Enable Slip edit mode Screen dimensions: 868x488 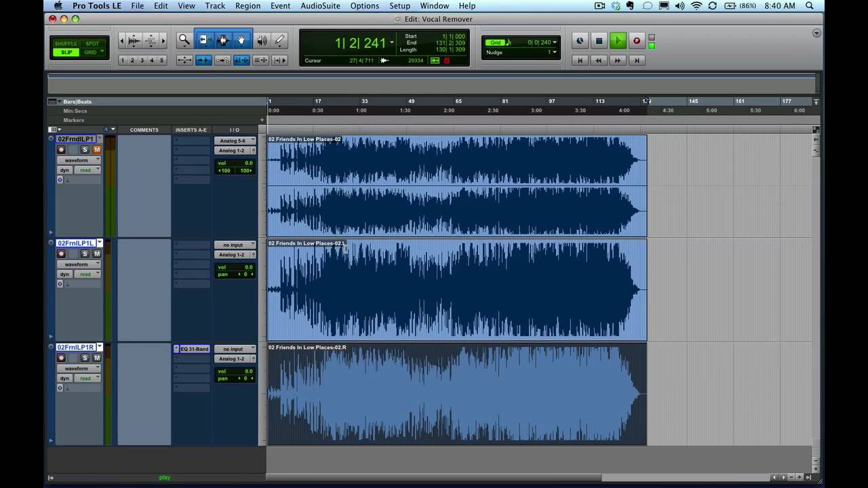coord(66,52)
